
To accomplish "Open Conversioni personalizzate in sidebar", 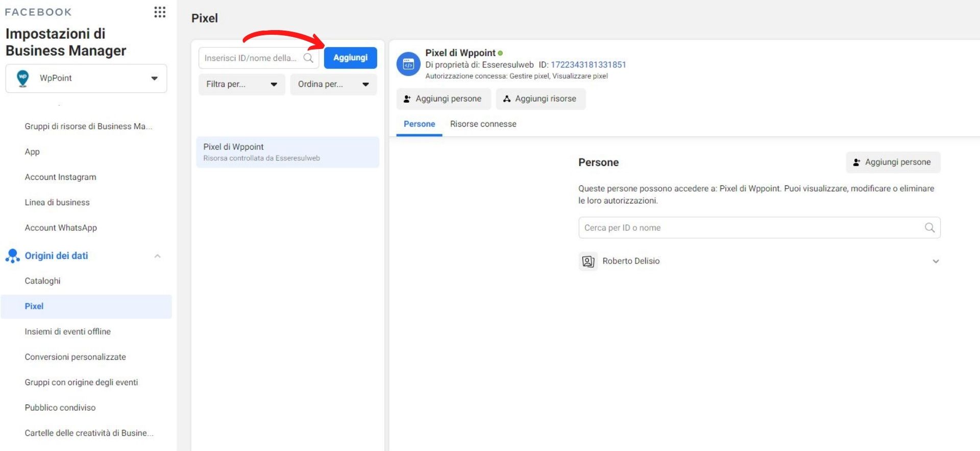I will 75,357.
